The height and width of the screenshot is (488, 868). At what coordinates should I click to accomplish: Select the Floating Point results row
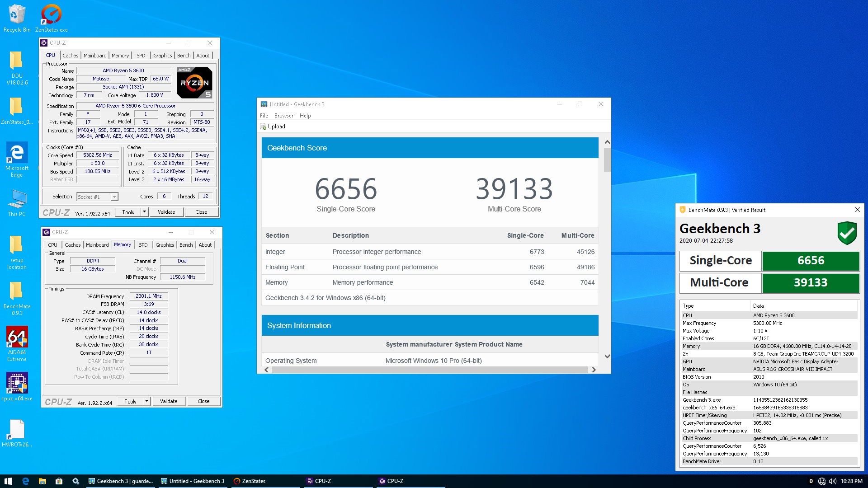[x=430, y=267]
